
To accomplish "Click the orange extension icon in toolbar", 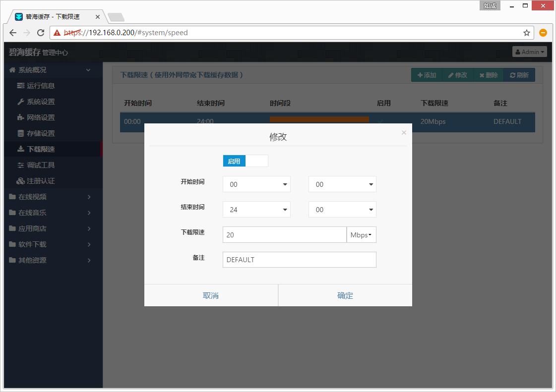I will click(543, 33).
